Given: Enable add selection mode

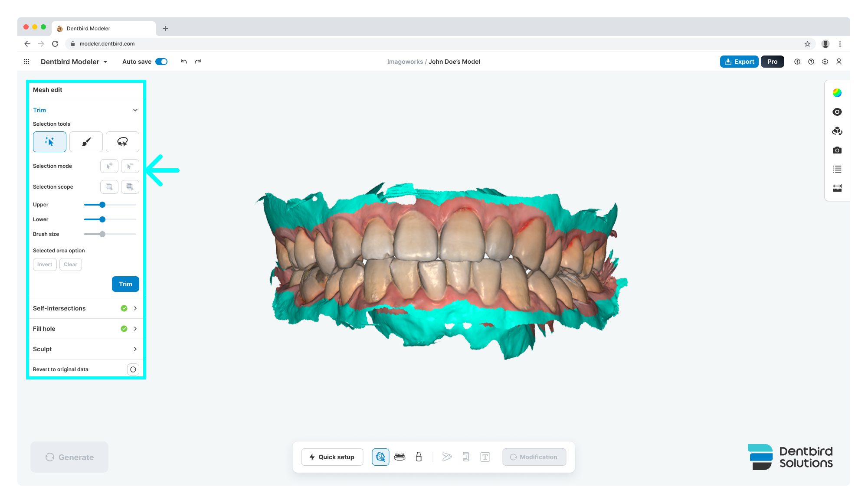Looking at the screenshot, I should (109, 166).
